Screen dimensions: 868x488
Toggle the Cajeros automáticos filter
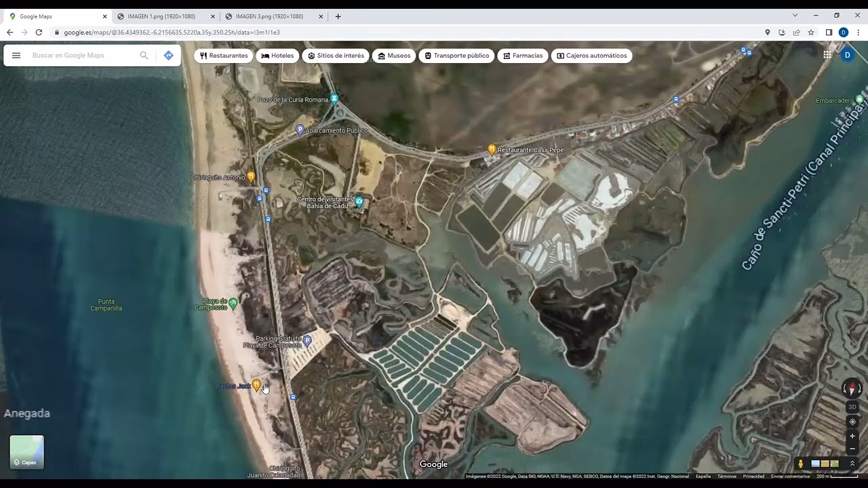(x=591, y=56)
